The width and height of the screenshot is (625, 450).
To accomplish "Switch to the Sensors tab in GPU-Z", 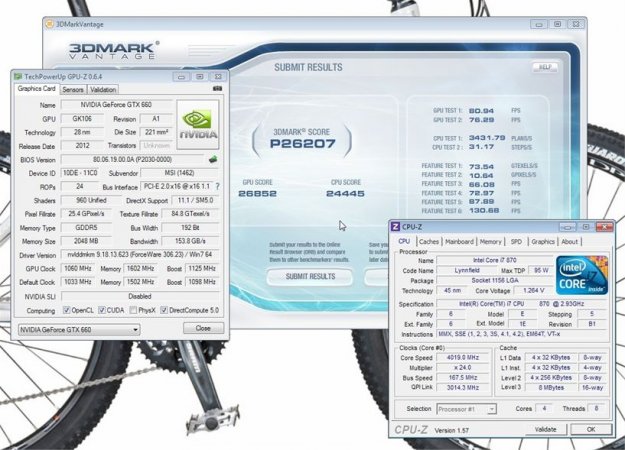I will pos(73,90).
